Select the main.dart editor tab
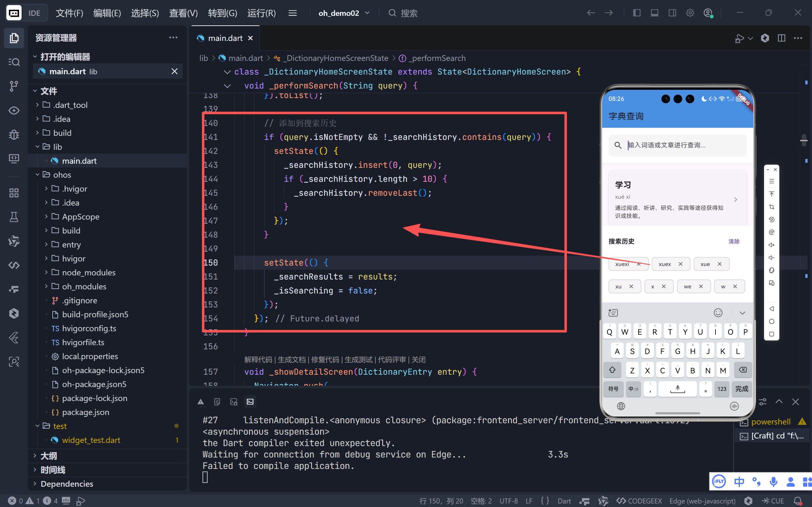The height and width of the screenshot is (507, 812). (x=225, y=38)
